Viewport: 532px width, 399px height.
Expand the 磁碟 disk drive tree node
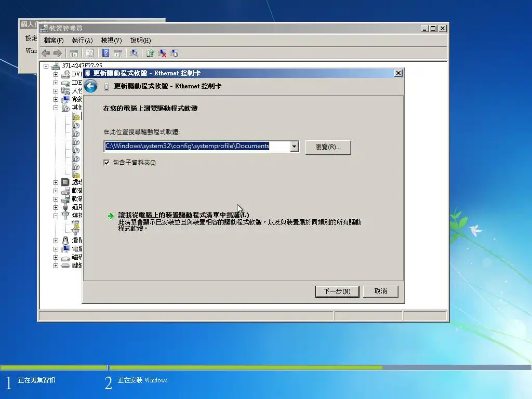(x=56, y=257)
